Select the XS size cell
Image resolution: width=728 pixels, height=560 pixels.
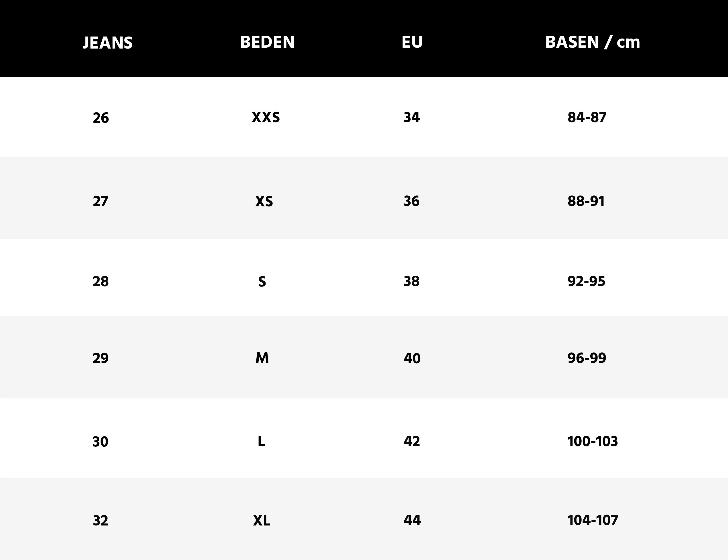[x=264, y=201]
